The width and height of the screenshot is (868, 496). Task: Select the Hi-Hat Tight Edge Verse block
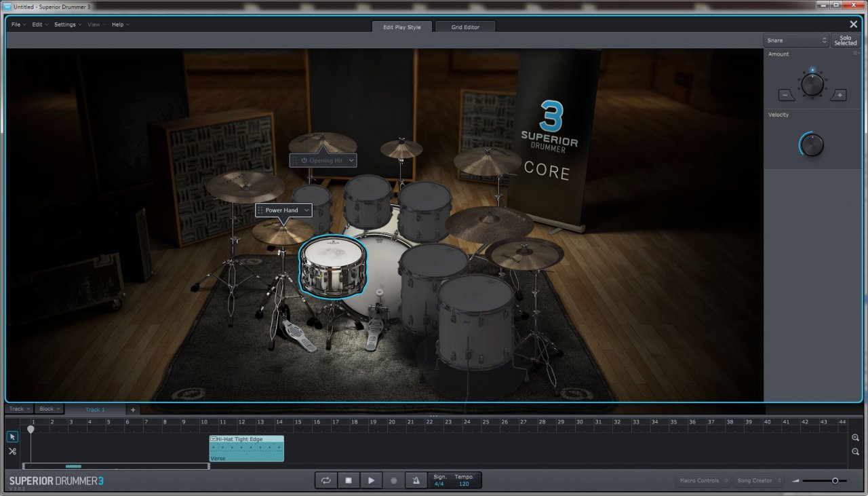[247, 449]
